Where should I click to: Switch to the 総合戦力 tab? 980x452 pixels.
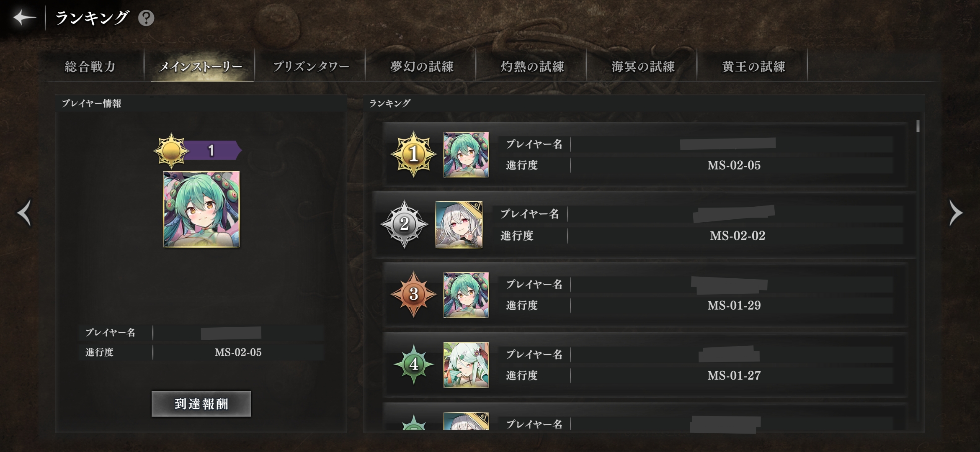90,66
